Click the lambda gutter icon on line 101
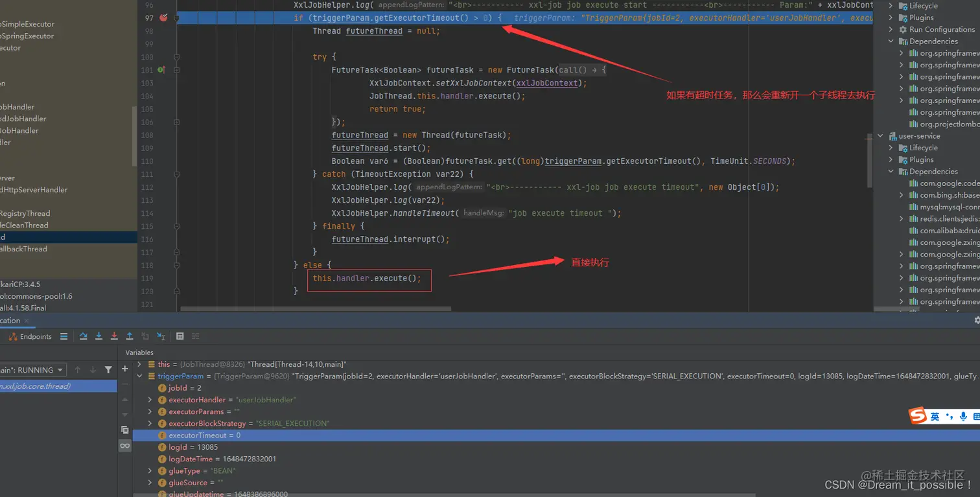The image size is (980, 497). (x=161, y=69)
